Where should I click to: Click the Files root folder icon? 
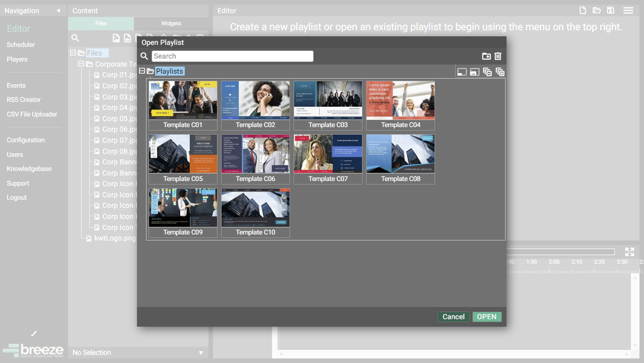(x=81, y=53)
